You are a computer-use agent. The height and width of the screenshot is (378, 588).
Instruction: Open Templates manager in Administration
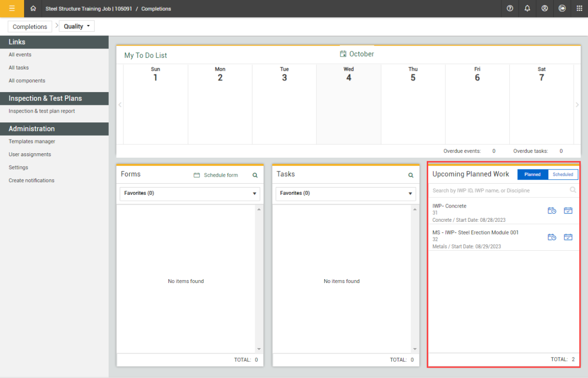click(x=32, y=142)
